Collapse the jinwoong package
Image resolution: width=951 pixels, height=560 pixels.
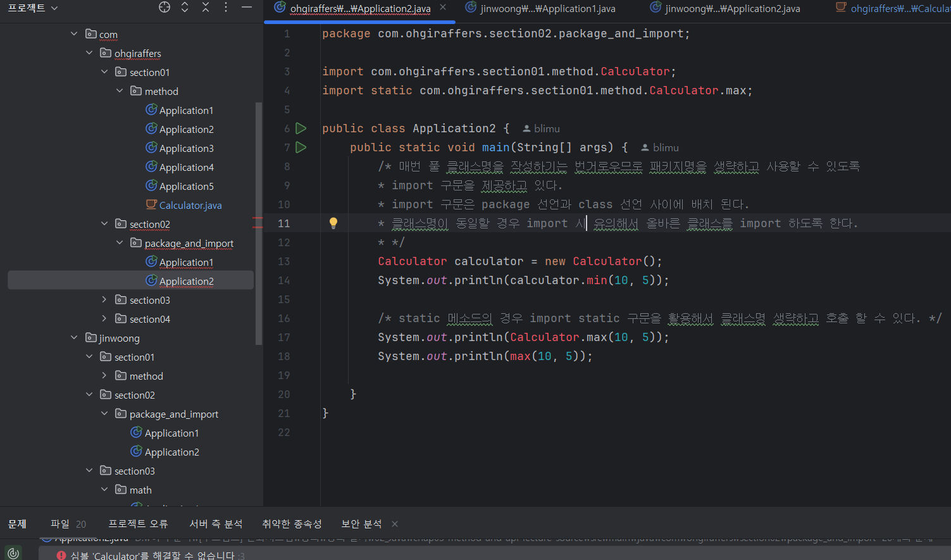pos(74,337)
